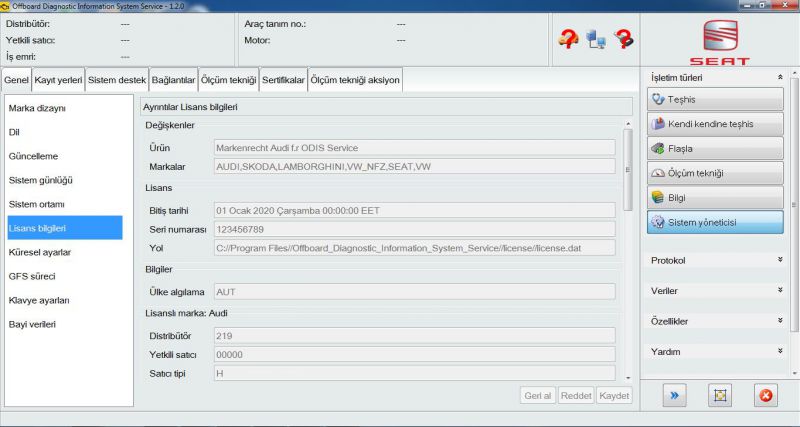Click the Seri numarası field
This screenshot has height=427, width=800.
tap(414, 229)
